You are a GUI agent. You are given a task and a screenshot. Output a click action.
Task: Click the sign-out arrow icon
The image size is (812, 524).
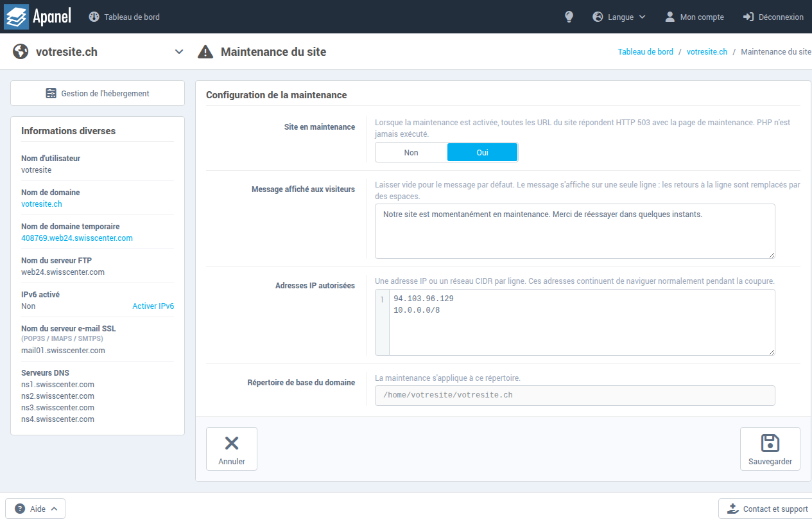coord(748,17)
